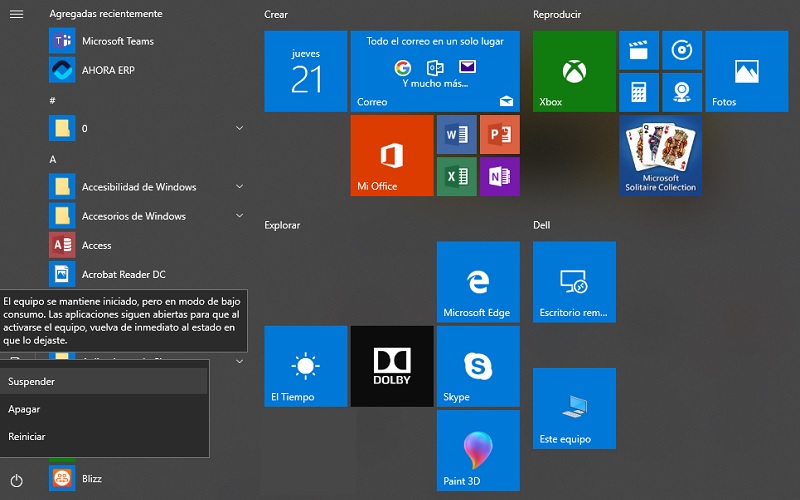Open the Accesorios de Windows folder
Viewport: 800px width, 500px height.
pyautogui.click(x=148, y=216)
